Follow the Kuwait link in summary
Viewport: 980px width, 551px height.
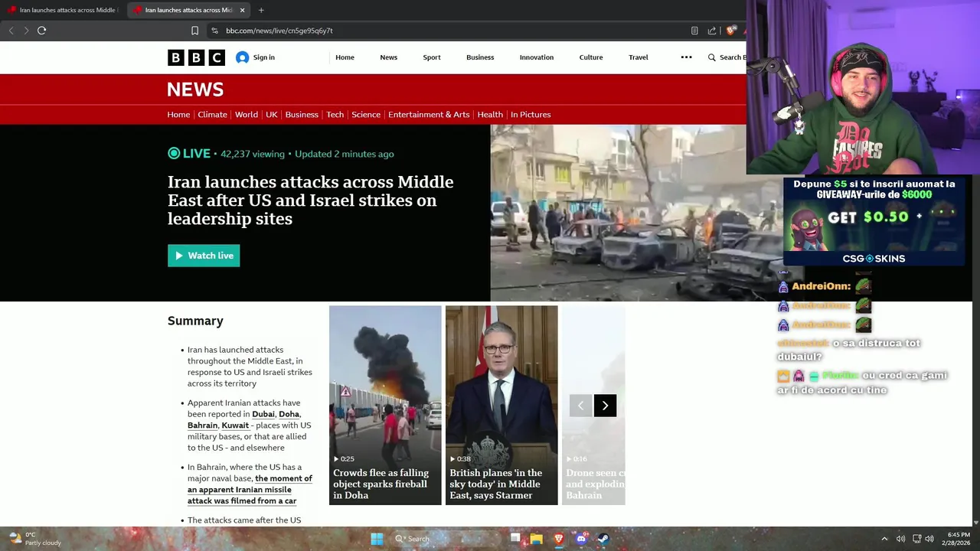[235, 425]
